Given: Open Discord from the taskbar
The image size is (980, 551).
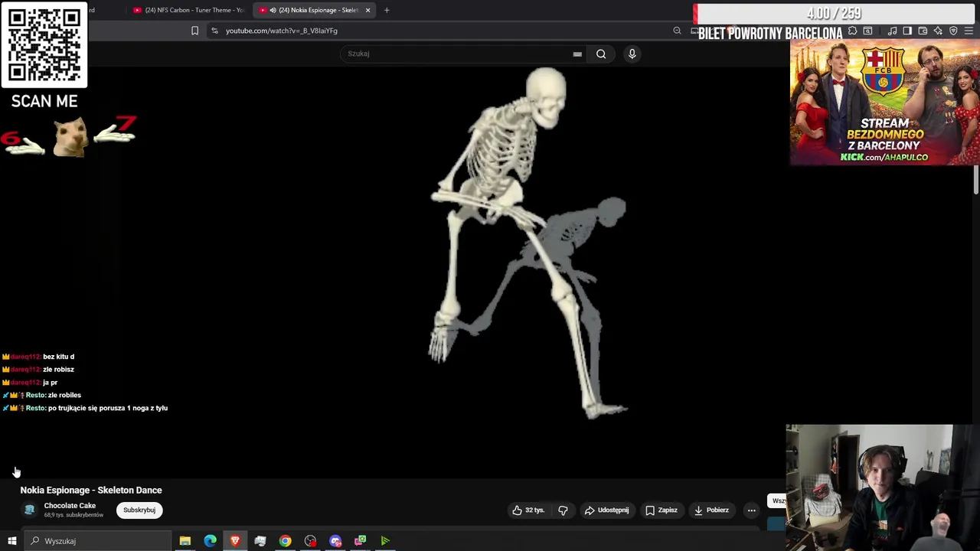Looking at the screenshot, I should pos(335,541).
